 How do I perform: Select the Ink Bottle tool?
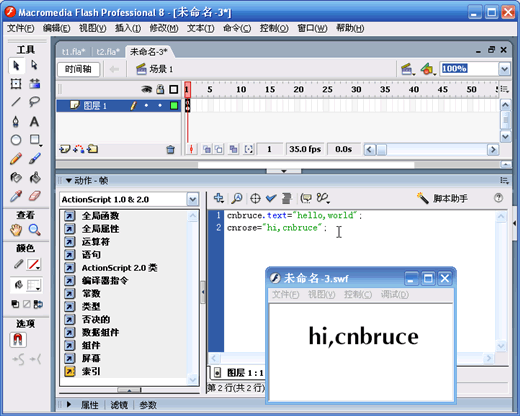(x=16, y=177)
